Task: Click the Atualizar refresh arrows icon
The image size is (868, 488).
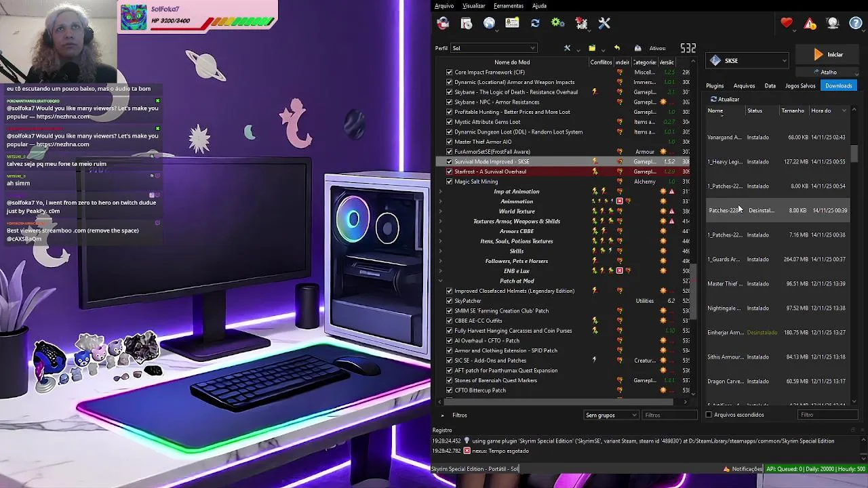Action: coord(713,100)
